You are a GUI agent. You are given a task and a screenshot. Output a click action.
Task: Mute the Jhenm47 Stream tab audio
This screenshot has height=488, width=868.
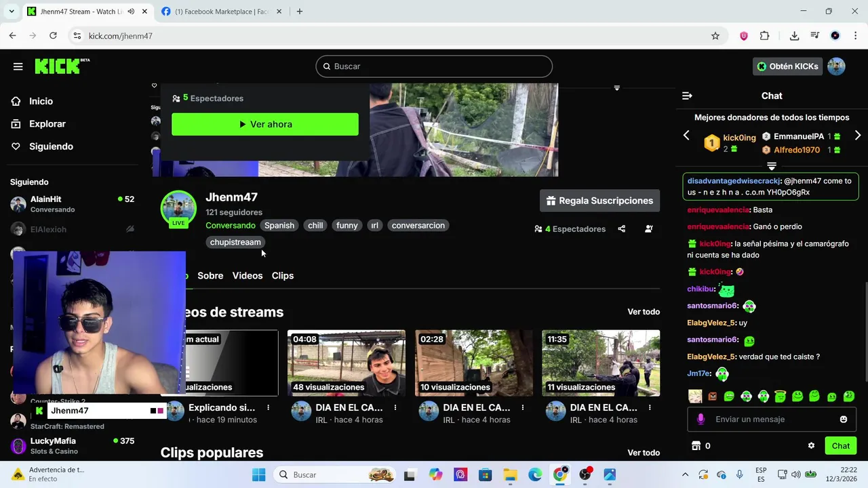(131, 12)
